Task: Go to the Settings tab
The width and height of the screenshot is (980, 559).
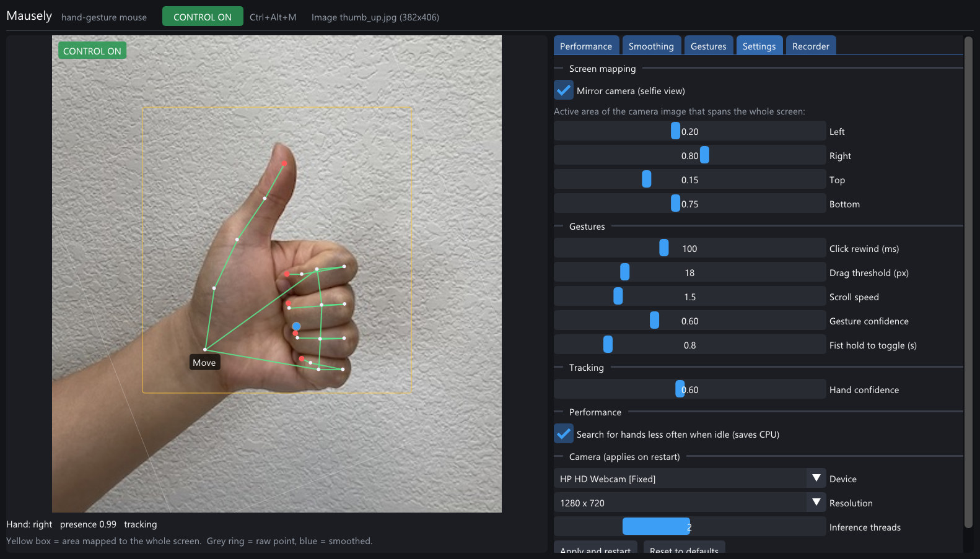Action: click(759, 46)
